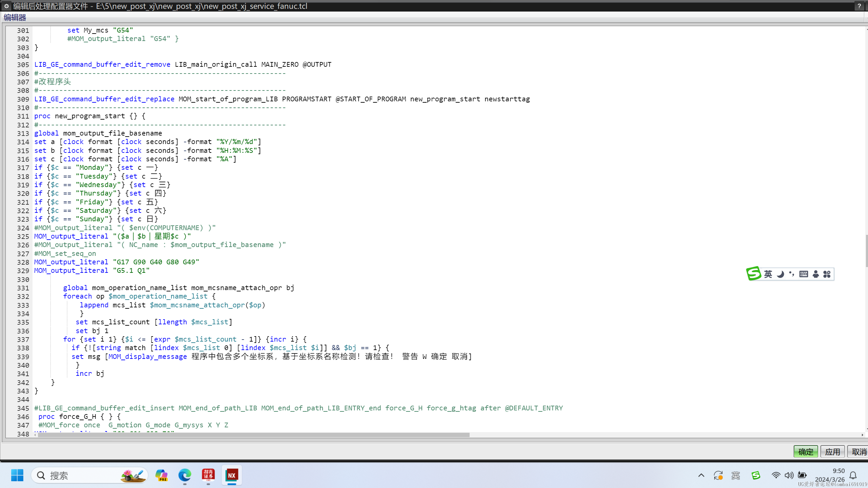Toggle the punctuation mode icon on Sogou bar

tap(792, 274)
